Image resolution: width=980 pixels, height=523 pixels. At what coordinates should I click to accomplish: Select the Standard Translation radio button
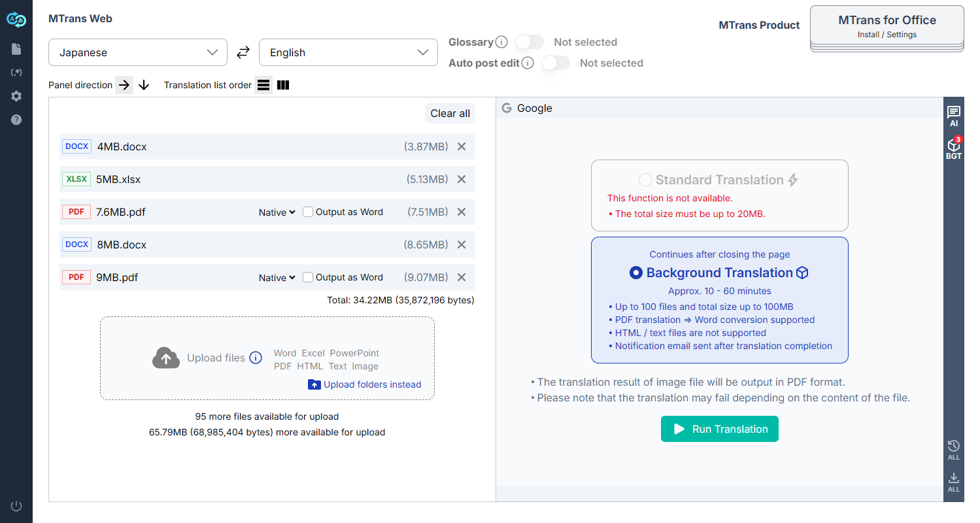(645, 180)
